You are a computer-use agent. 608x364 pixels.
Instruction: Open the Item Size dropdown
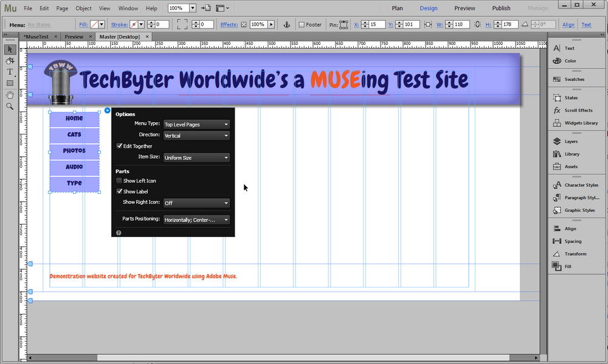[196, 158]
